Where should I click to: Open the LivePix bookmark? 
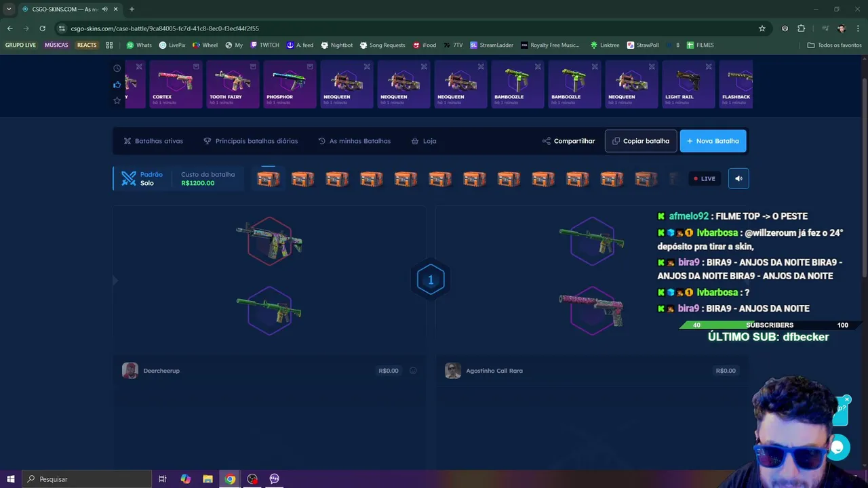point(172,45)
